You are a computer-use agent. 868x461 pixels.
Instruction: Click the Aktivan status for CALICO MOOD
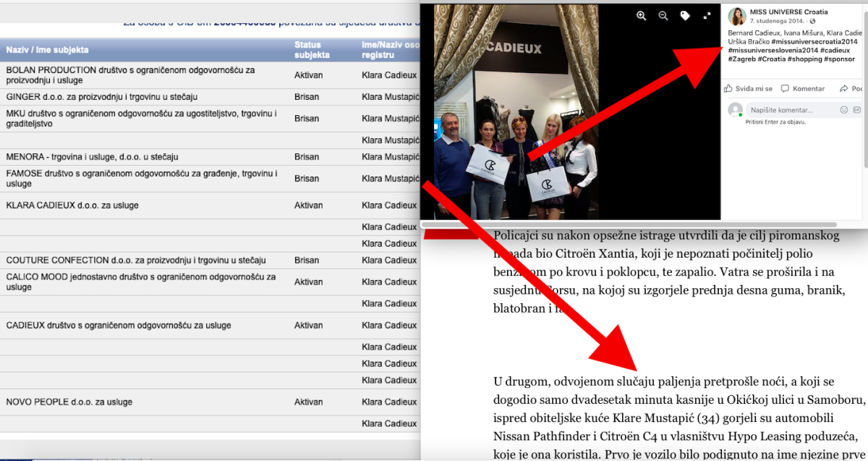(309, 282)
